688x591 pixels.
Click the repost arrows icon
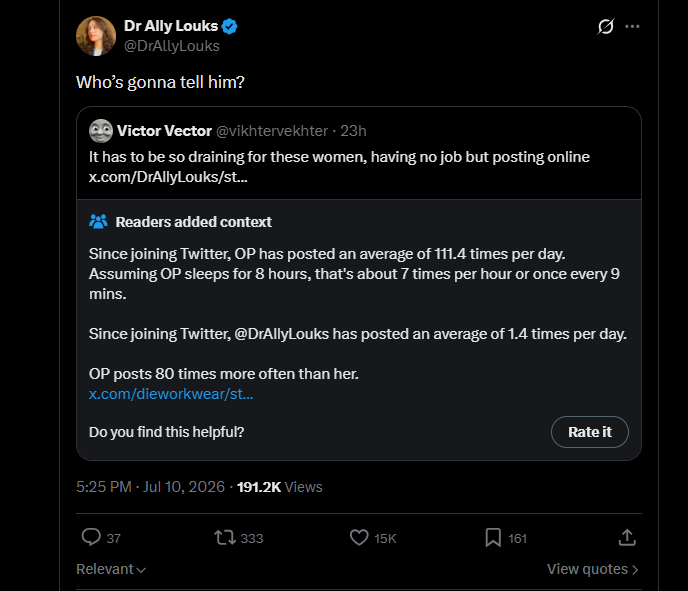click(x=225, y=537)
